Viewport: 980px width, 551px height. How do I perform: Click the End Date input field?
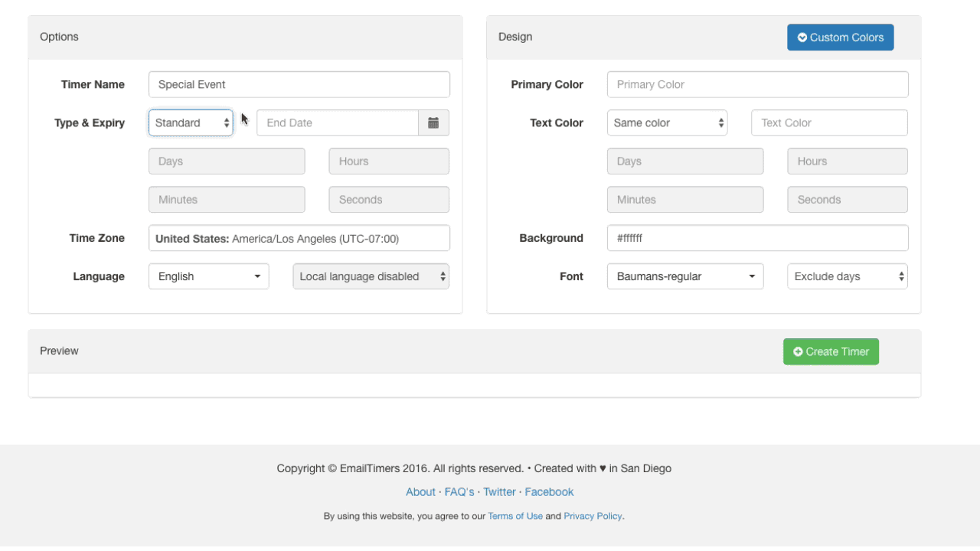click(337, 122)
